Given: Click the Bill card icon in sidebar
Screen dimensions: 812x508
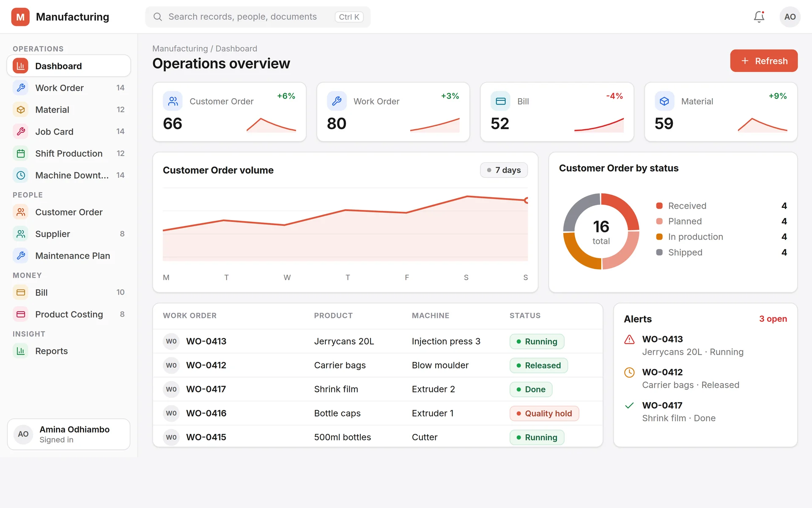Looking at the screenshot, I should (x=21, y=293).
